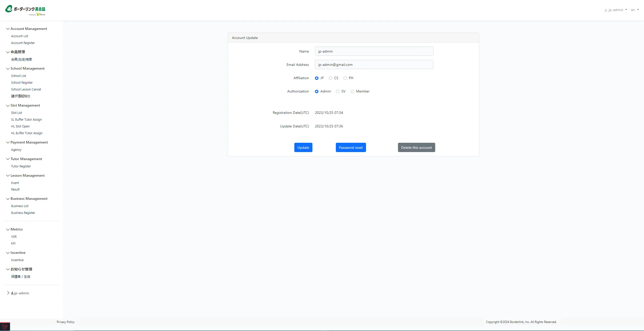The height and width of the screenshot is (331, 644).
Task: Click the user icon beside jp-admin header
Action: (606, 10)
